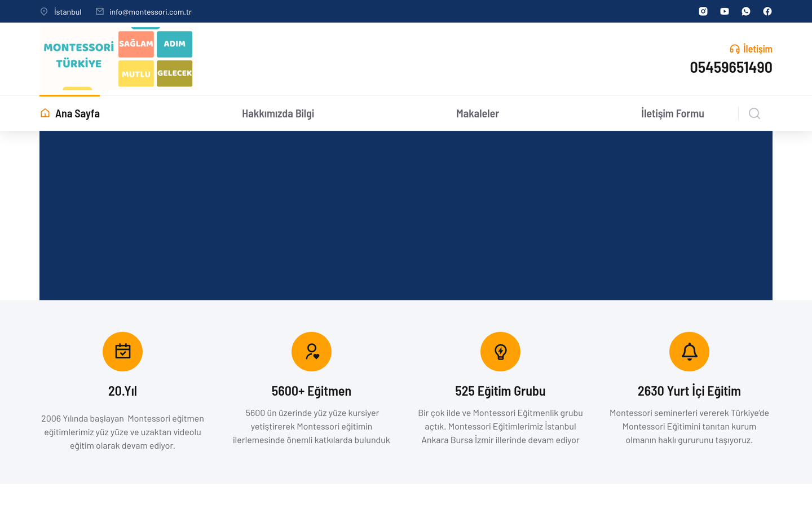Click the headset icon next to İletişim
This screenshot has height=508, width=812.
[735, 49]
